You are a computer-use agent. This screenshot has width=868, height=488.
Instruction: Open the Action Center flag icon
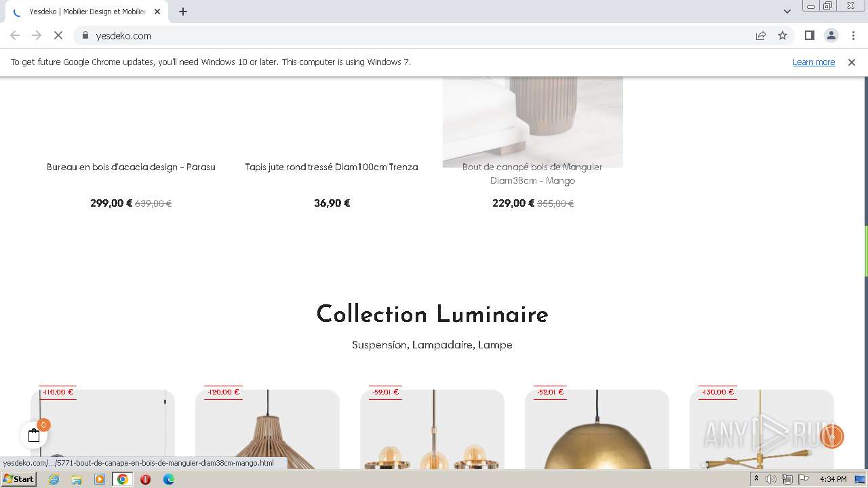point(804,479)
